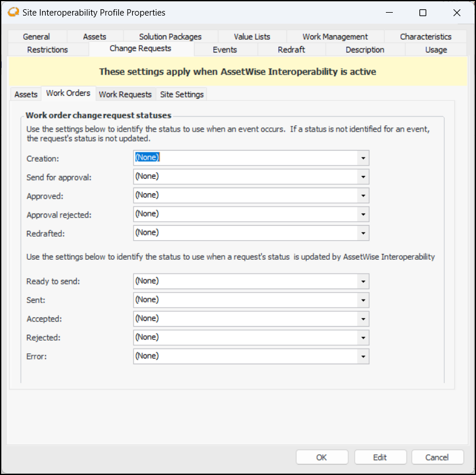Image resolution: width=476 pixels, height=475 pixels.
Task: Open the Creation status dropdown
Action: click(x=363, y=158)
